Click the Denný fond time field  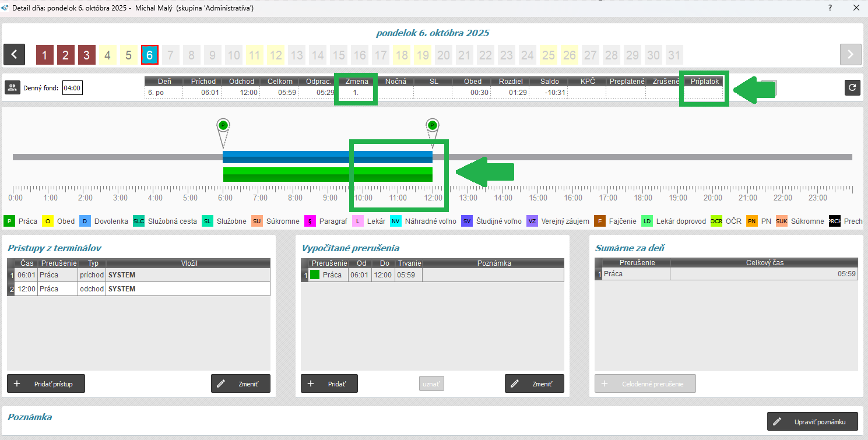pyautogui.click(x=72, y=89)
